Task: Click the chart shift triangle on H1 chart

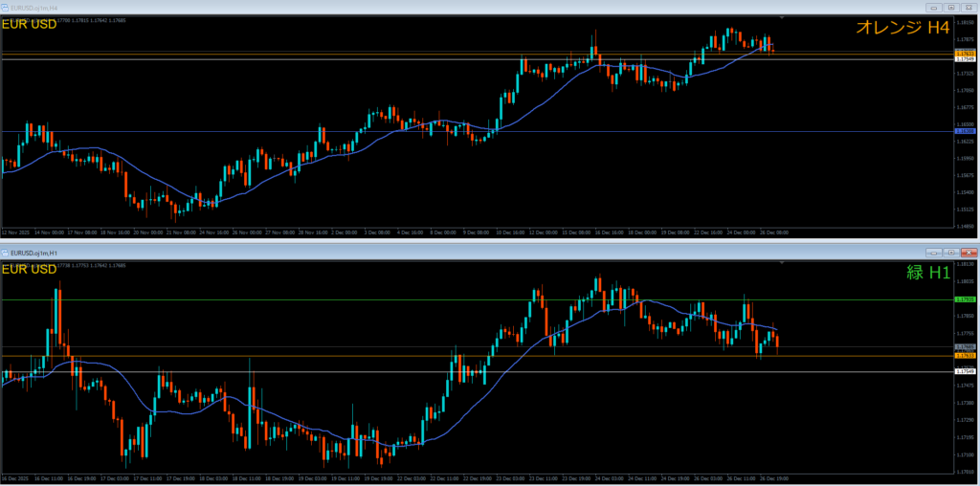Action: pos(782,262)
